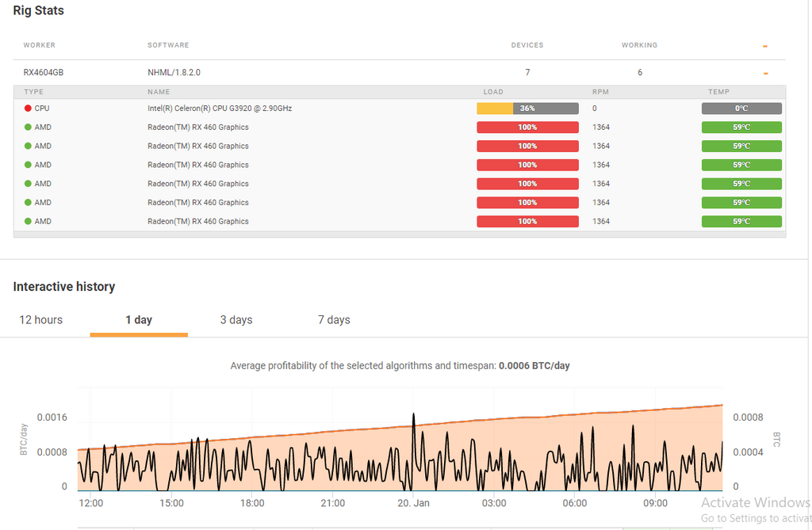Click the Intel Celeron CPU G3920 name
This screenshot has height=530, width=812.
(x=220, y=109)
